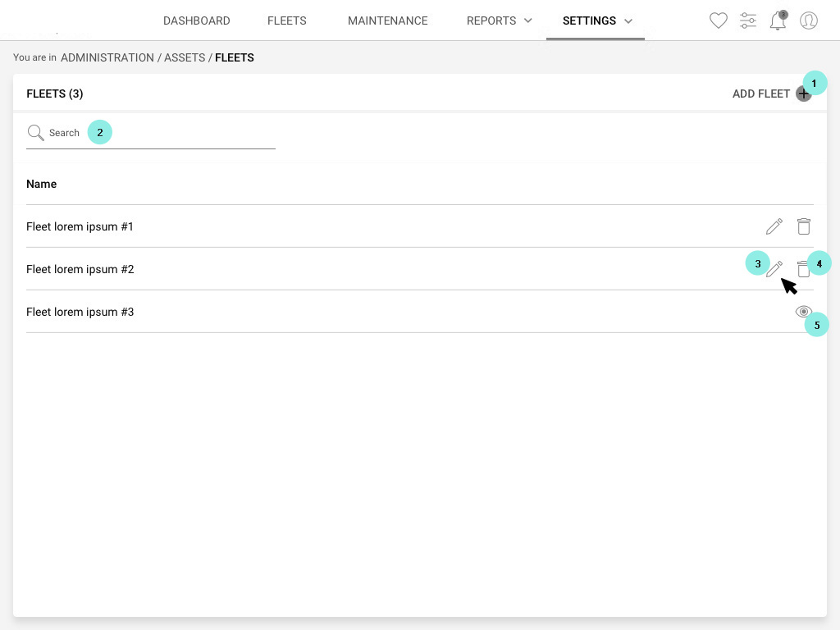Edit Fleet lorem ipsum #2 pencil icon
840x630 pixels.
[774, 269]
